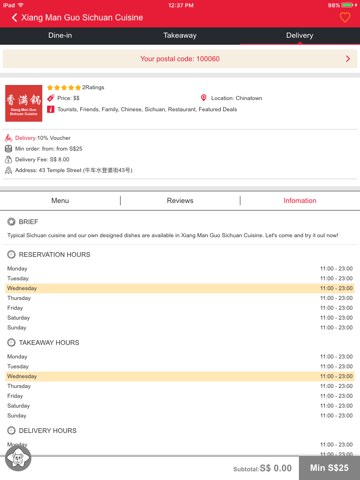Change the postal code 100060
The image size is (360, 480).
pos(180,59)
